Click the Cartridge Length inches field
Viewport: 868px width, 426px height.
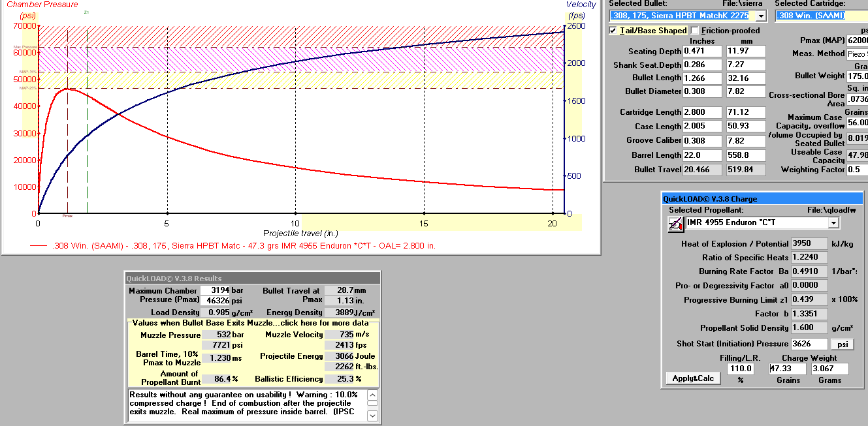click(x=702, y=112)
